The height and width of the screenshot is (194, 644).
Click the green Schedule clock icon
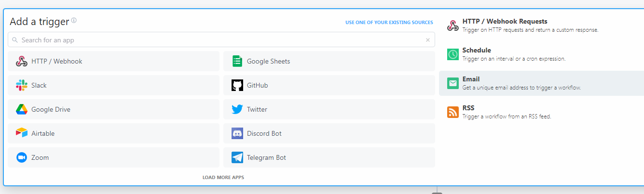(x=452, y=54)
